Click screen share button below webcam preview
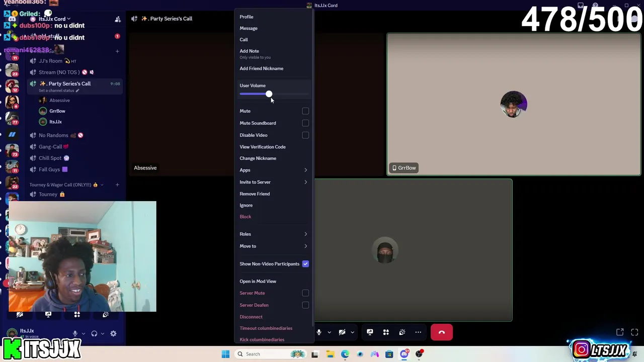Viewport: 644px width, 362px height. click(48, 314)
